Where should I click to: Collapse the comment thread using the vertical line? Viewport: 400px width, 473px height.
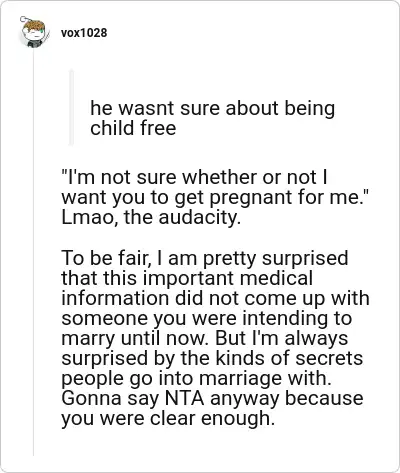click(x=33, y=252)
